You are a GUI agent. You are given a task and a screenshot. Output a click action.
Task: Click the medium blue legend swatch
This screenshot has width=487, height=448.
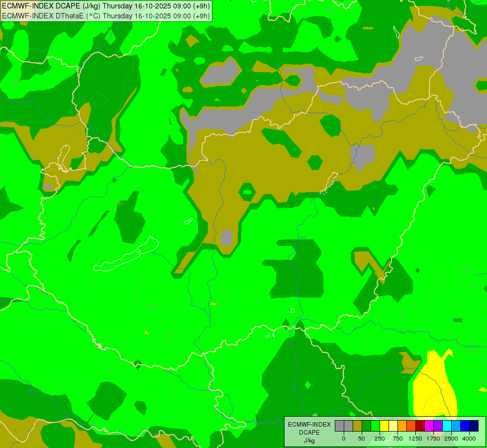[465, 426]
